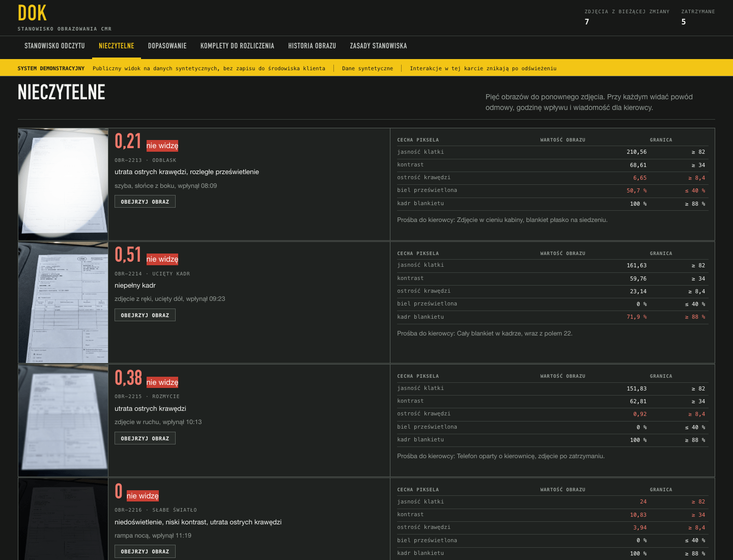Click the jasność klatki value 151,83
This screenshot has width=733, height=560.
pyautogui.click(x=636, y=388)
